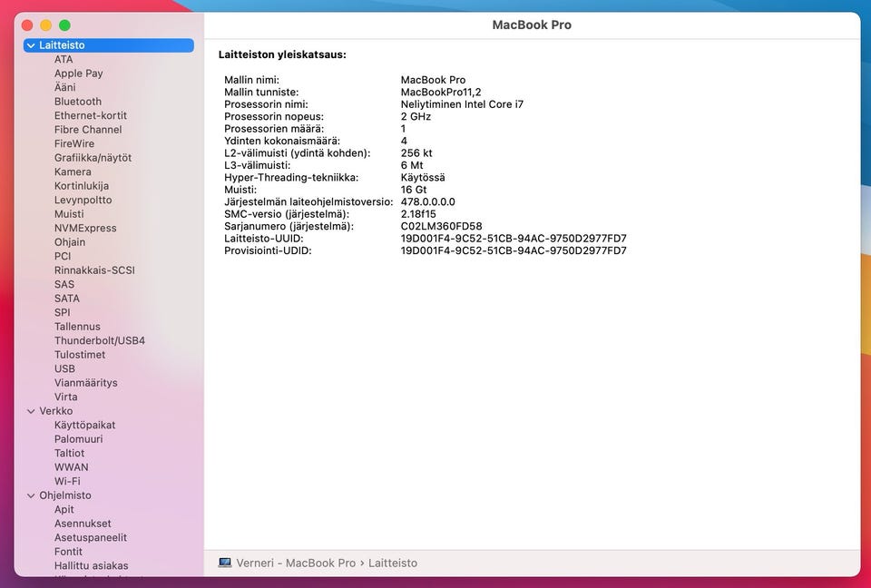The width and height of the screenshot is (871, 588).
Task: Minimize window with the yellow button
Action: pyautogui.click(x=46, y=25)
